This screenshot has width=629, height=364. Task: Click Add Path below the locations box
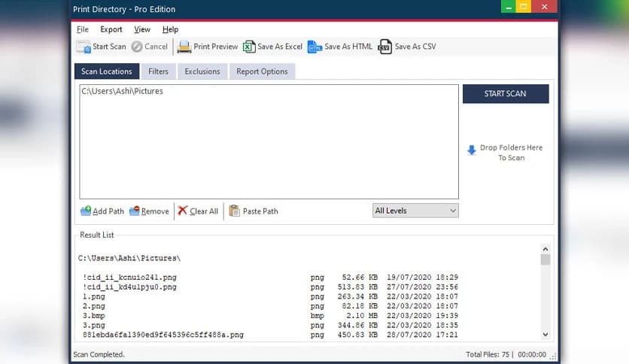102,211
